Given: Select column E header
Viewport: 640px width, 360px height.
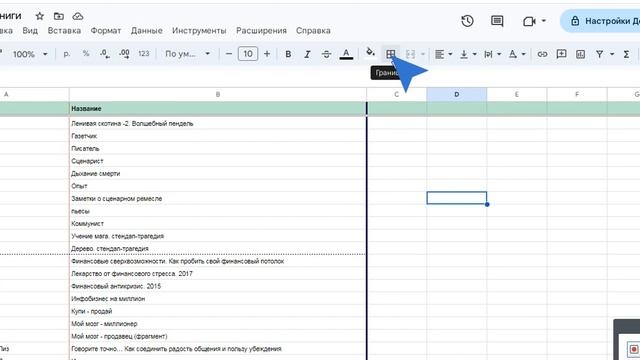Looking at the screenshot, I should pos(517,94).
